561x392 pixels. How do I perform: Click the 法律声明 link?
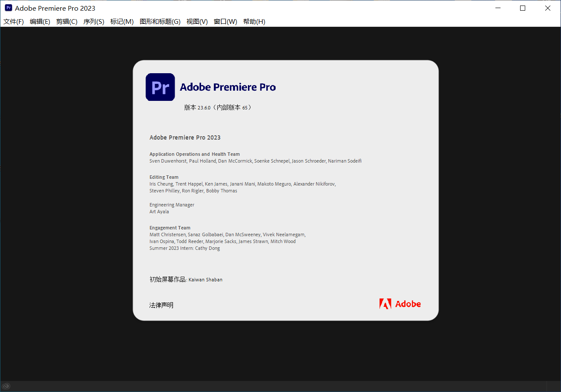(x=161, y=305)
